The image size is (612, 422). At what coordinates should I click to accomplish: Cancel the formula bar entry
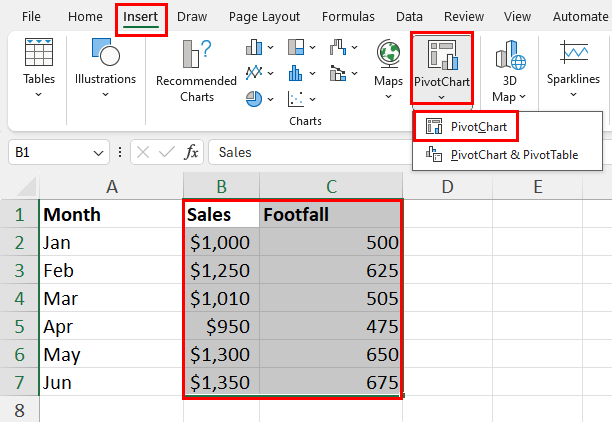143,152
